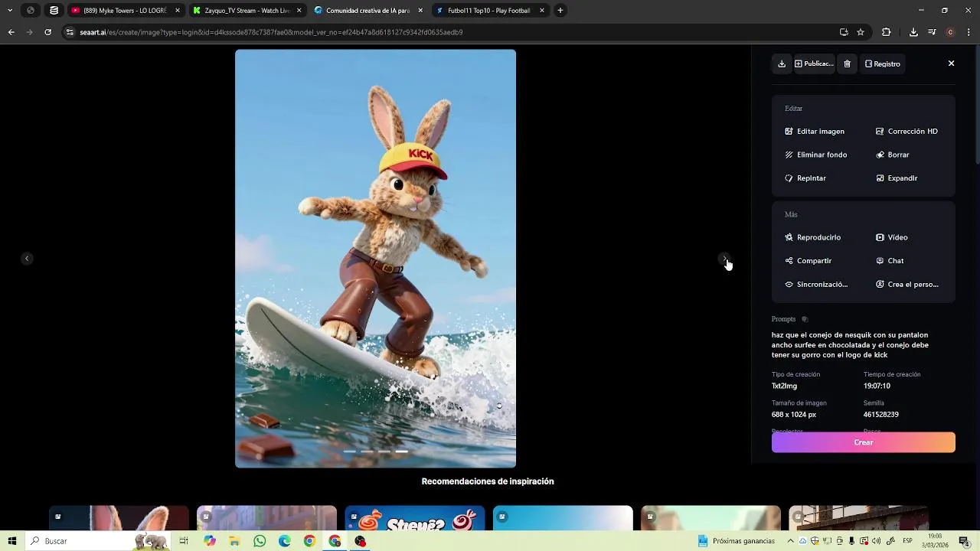The width and height of the screenshot is (980, 551).
Task: Click the Crear gradient button
Action: (864, 442)
